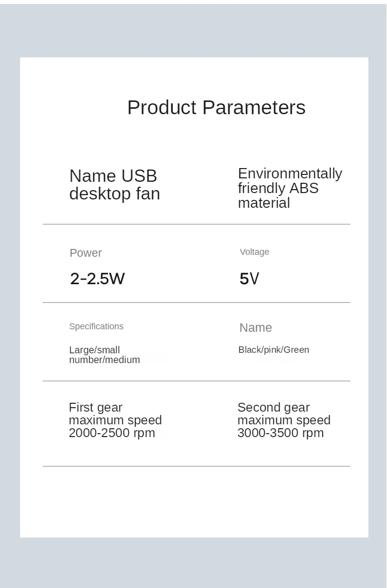Image resolution: width=387 pixels, height=588 pixels.
Task: Select the Name USB desktop fan text
Action: (114, 185)
